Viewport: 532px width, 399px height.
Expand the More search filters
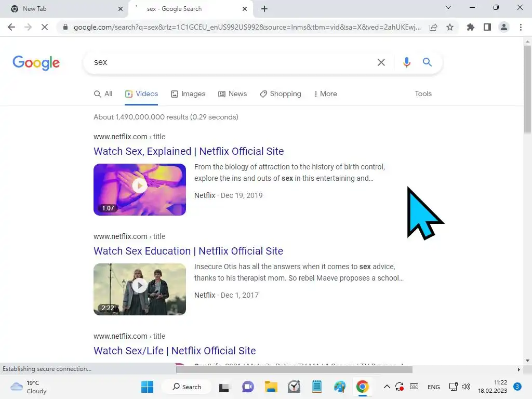pos(326,94)
